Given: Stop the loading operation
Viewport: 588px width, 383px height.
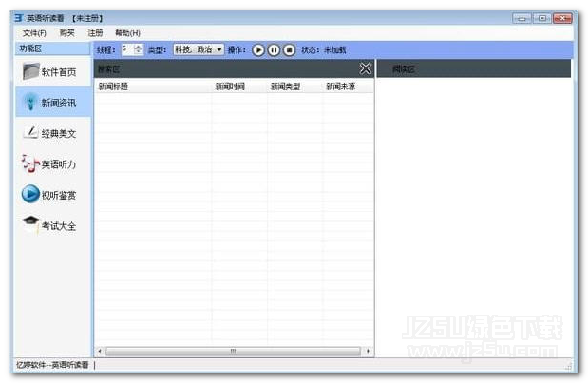Looking at the screenshot, I should pyautogui.click(x=289, y=49).
